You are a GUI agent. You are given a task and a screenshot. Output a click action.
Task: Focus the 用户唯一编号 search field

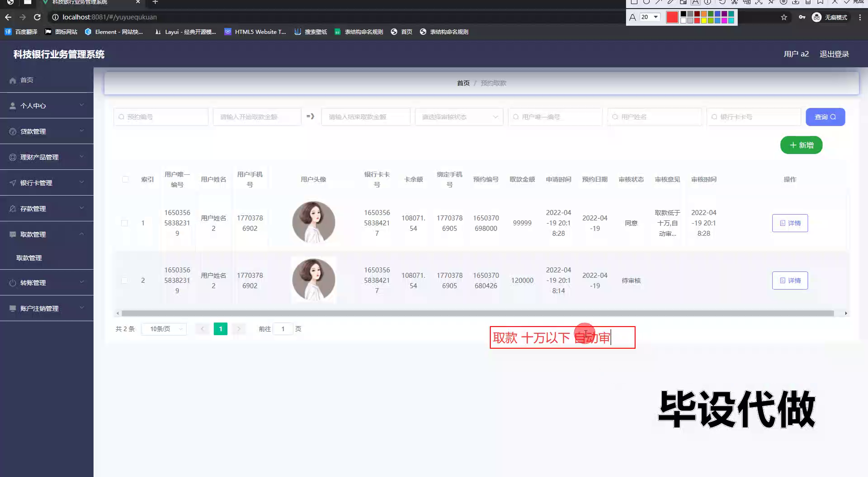[555, 117]
